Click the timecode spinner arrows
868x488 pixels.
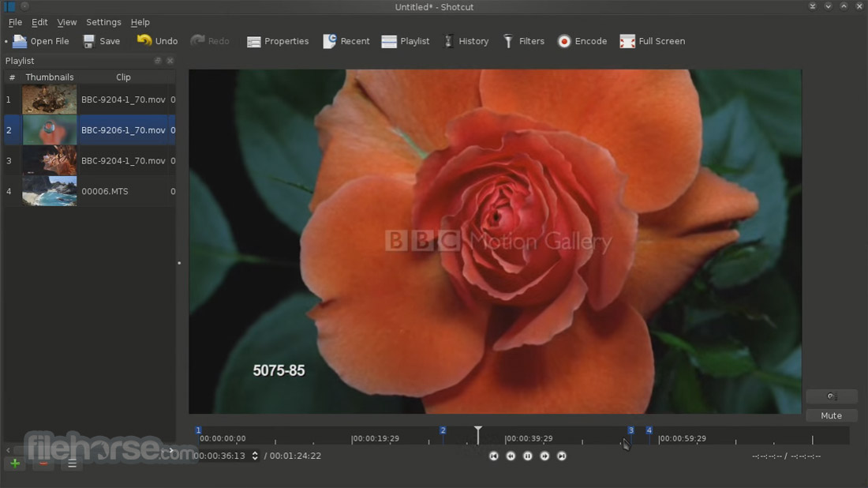255,456
